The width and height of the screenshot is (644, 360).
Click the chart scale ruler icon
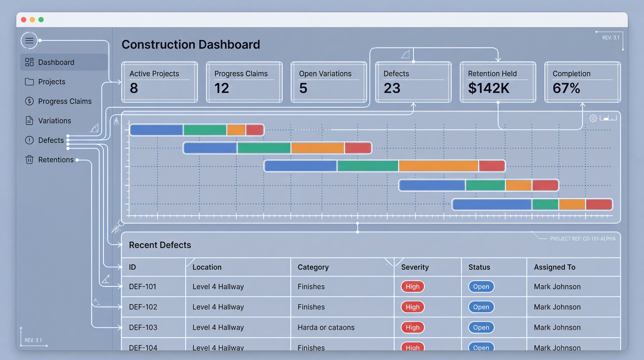[x=608, y=118]
